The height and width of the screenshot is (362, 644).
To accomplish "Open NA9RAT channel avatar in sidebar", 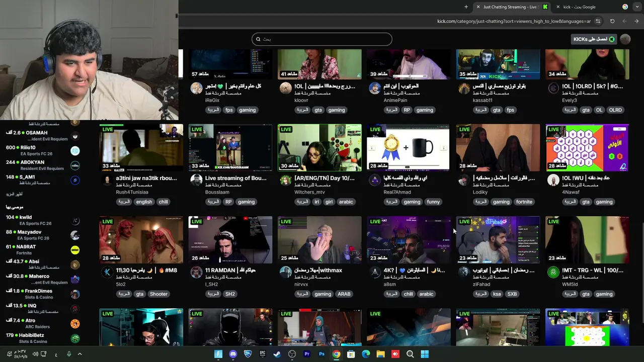I will 75,250.
